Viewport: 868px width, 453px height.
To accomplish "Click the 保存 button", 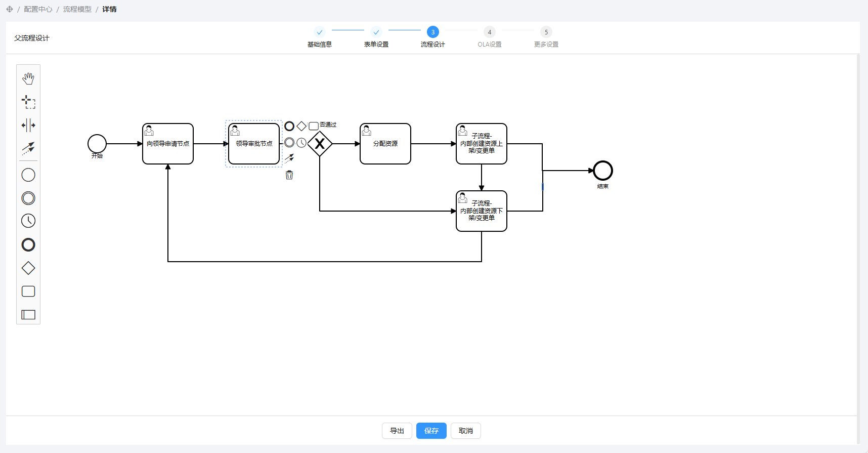I will (431, 431).
